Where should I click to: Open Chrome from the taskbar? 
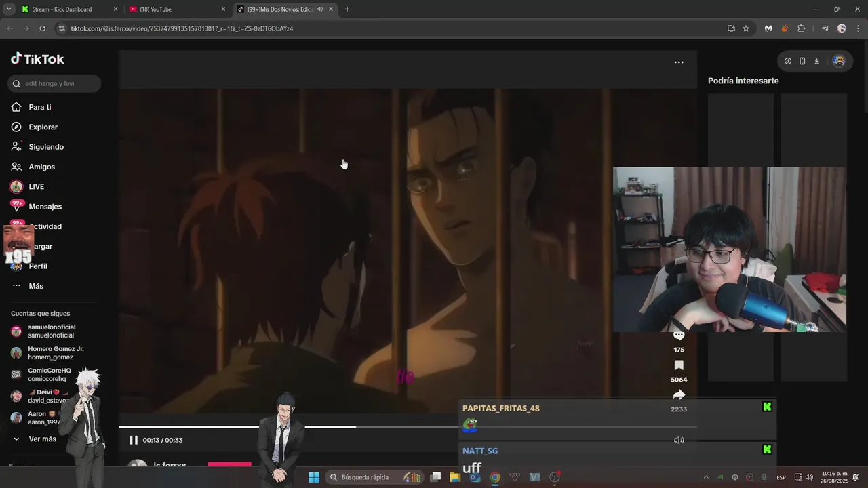495,477
